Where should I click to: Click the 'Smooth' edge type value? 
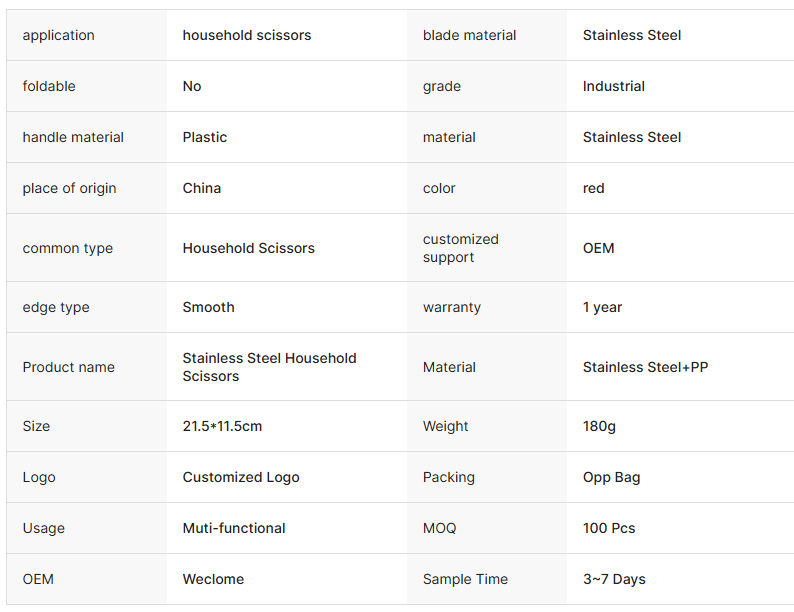point(209,307)
